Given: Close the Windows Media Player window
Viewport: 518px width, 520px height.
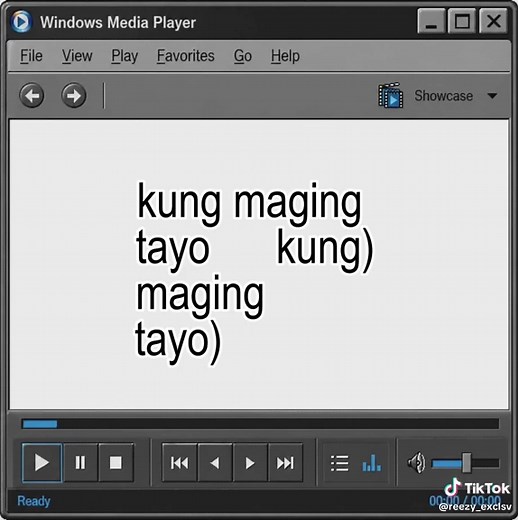Looking at the screenshot, I should (493, 21).
